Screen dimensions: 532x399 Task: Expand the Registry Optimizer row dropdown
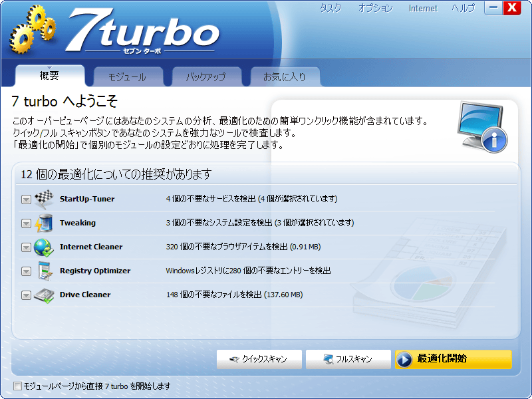pos(26,271)
